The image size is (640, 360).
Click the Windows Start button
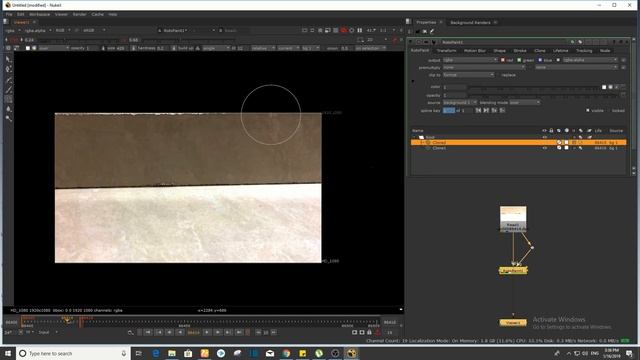tap(8, 353)
